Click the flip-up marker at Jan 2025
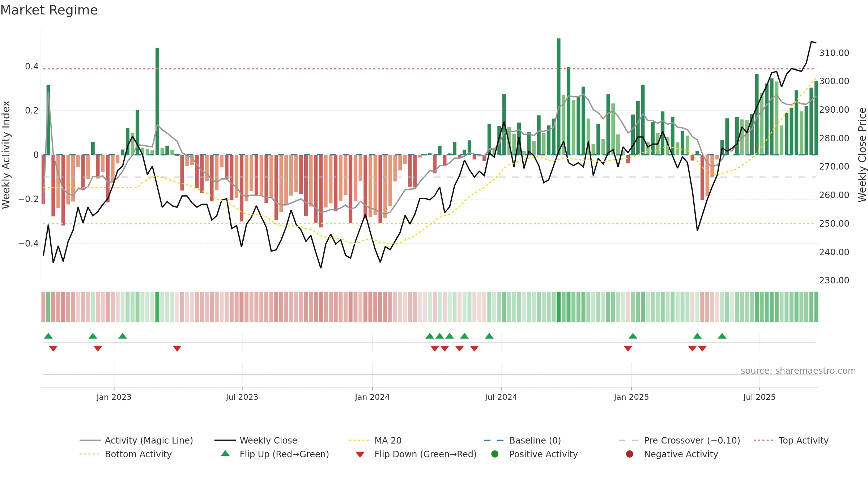Screen dimensions: 868x488 coord(633,336)
